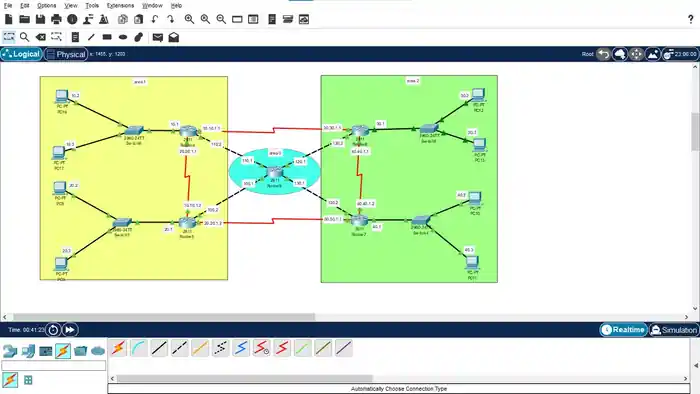The height and width of the screenshot is (394, 700).
Task: Choose the light blue Console cable
Action: [x=139, y=348]
